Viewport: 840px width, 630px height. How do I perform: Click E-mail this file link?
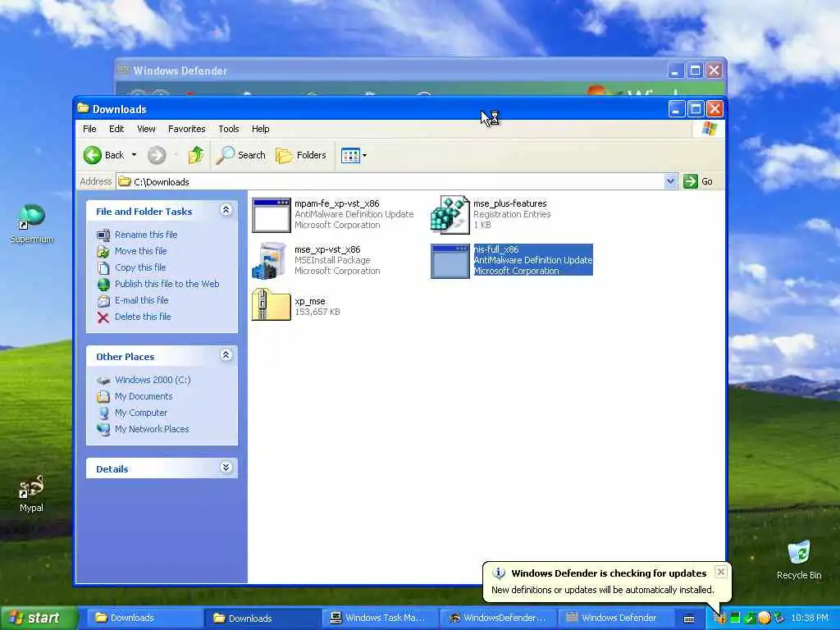[x=141, y=300]
